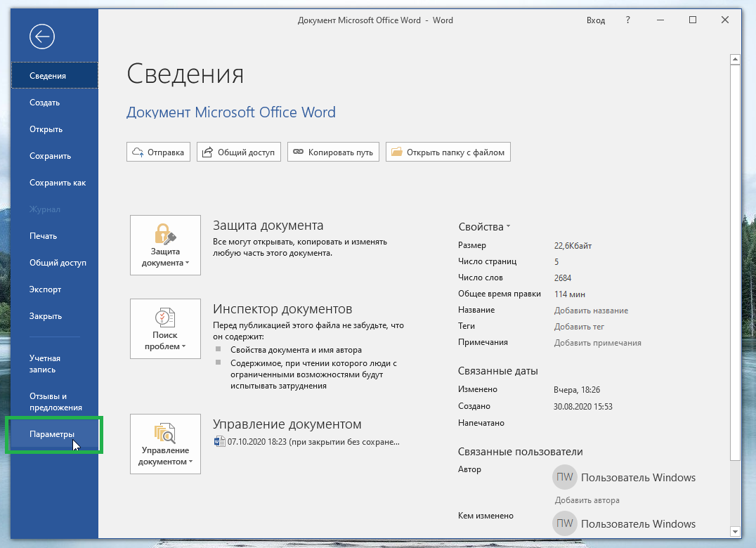Open the Управление документом dropdown button
The image size is (756, 548).
coord(165,444)
